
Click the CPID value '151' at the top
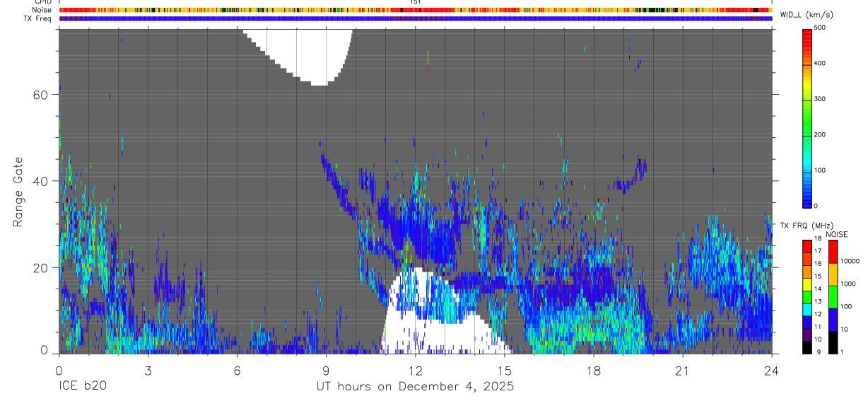[x=416, y=2]
